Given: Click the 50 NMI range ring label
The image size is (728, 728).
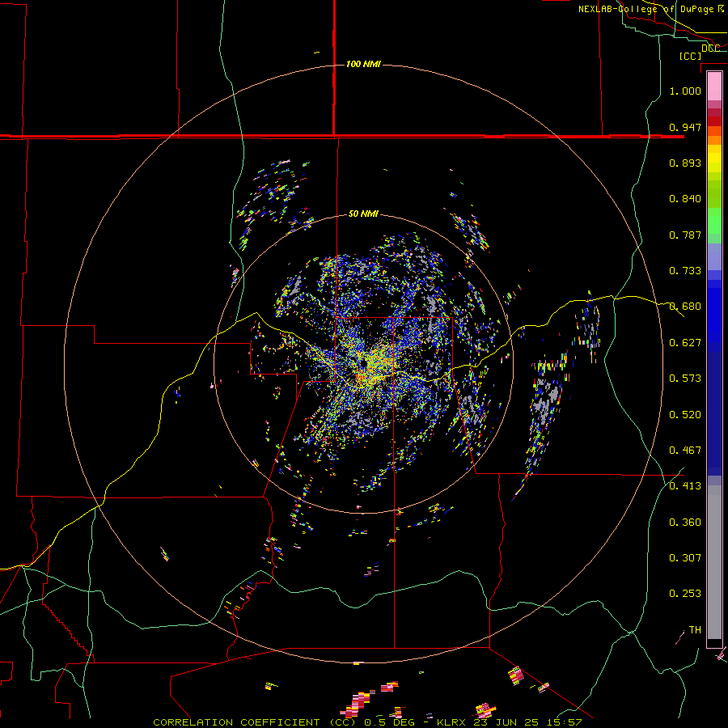Looking at the screenshot, I should click(363, 214).
